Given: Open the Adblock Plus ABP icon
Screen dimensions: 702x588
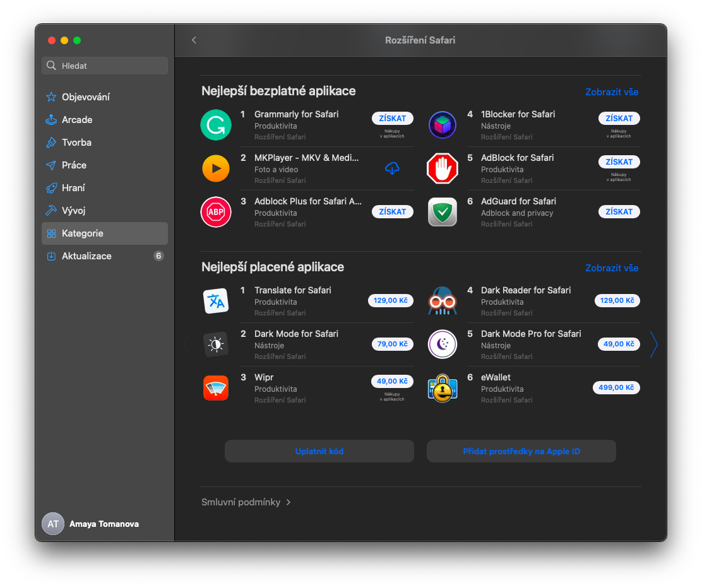Looking at the screenshot, I should [216, 211].
